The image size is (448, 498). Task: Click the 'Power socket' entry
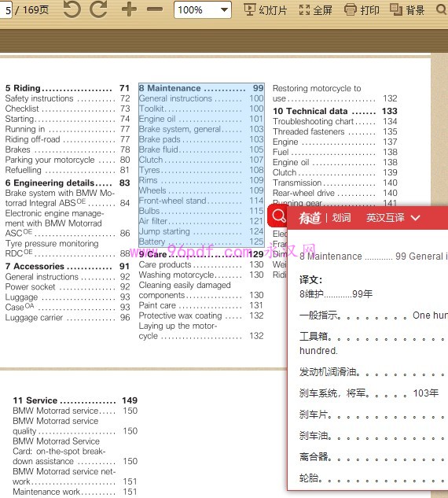point(68,287)
